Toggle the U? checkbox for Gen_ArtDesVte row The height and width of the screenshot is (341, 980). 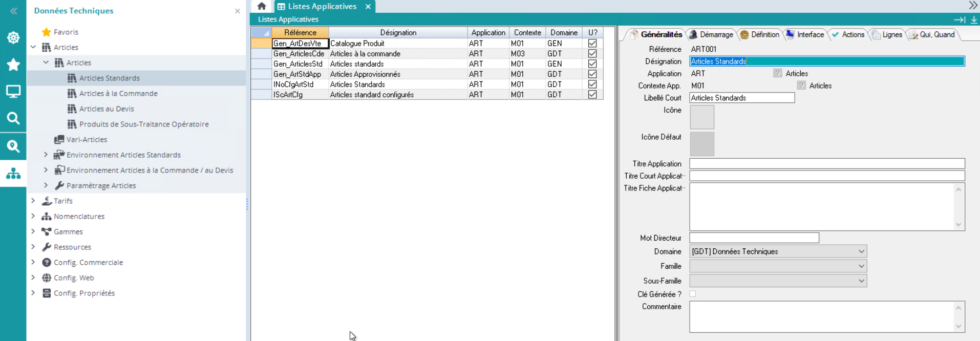pos(592,44)
